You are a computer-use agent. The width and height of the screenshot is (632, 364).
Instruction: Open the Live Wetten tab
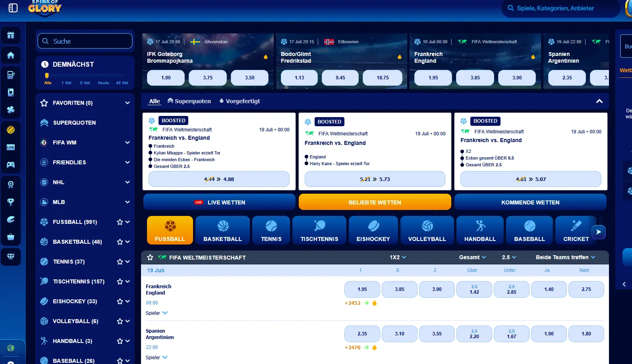pyautogui.click(x=219, y=202)
